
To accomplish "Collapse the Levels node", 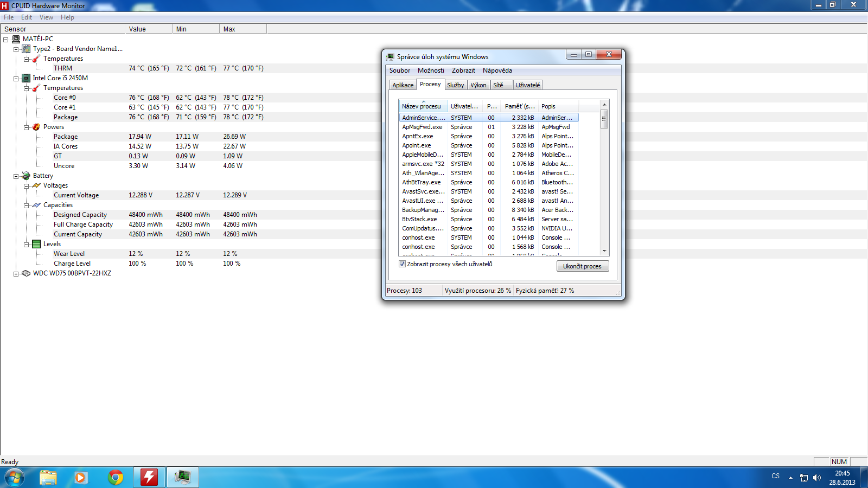I will [27, 244].
